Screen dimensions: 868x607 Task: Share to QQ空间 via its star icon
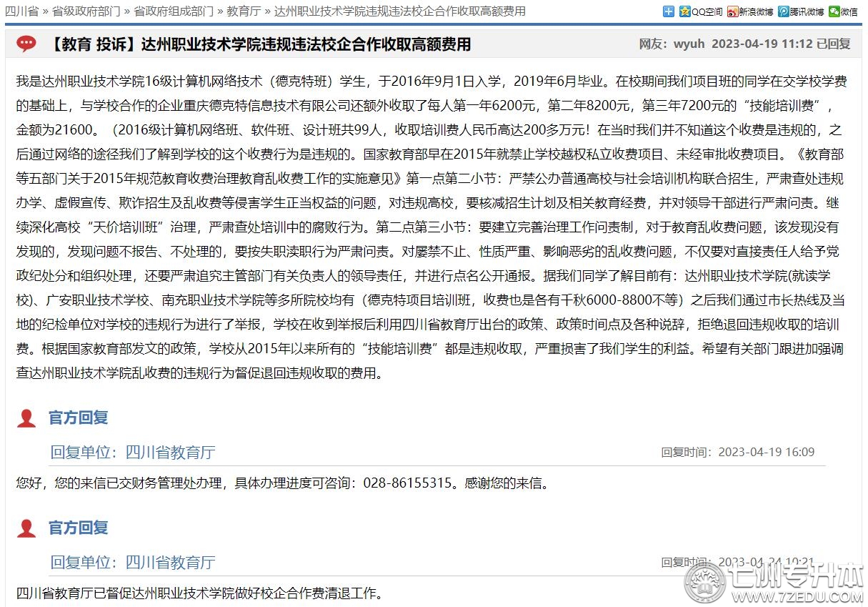tap(685, 11)
